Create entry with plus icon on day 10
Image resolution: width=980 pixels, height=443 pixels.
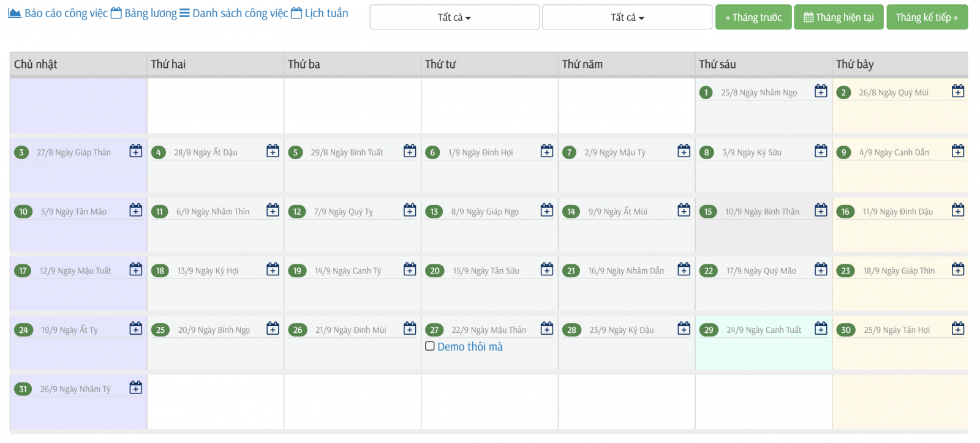(136, 210)
